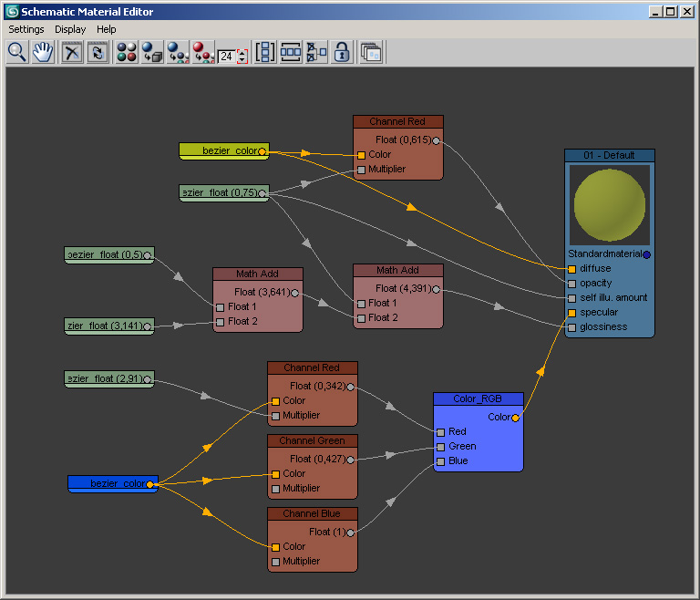Screen dimensions: 700x600
Task: Activate the Pan hand tool
Action: click(x=42, y=52)
